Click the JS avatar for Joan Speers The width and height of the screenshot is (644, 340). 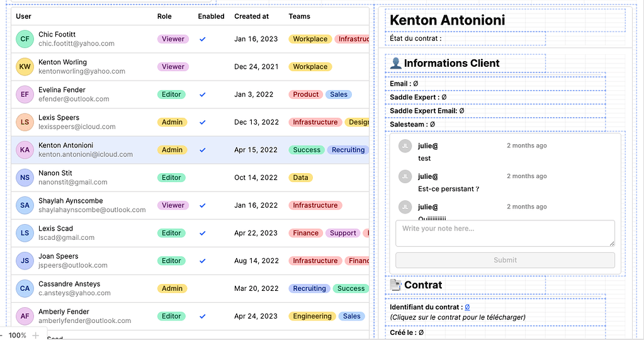(x=25, y=261)
